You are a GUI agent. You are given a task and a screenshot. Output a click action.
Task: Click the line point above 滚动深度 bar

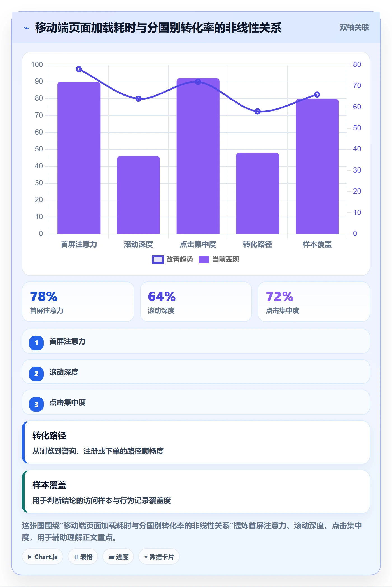[x=138, y=99]
